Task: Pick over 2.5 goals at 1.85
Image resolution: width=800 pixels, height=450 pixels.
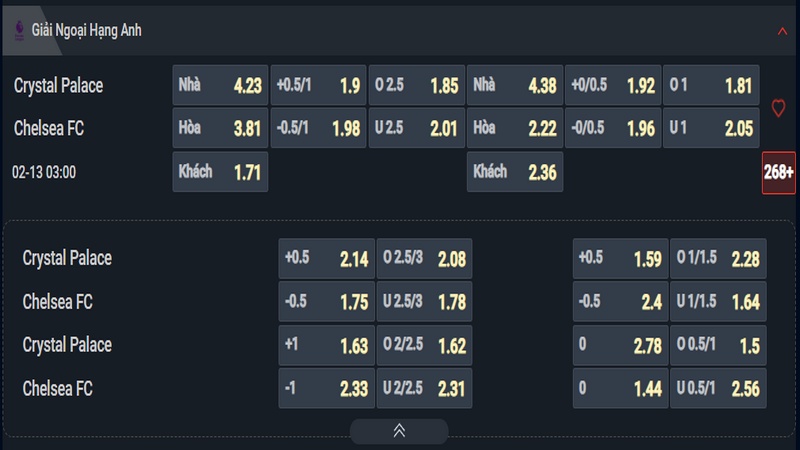Action: [x=417, y=85]
